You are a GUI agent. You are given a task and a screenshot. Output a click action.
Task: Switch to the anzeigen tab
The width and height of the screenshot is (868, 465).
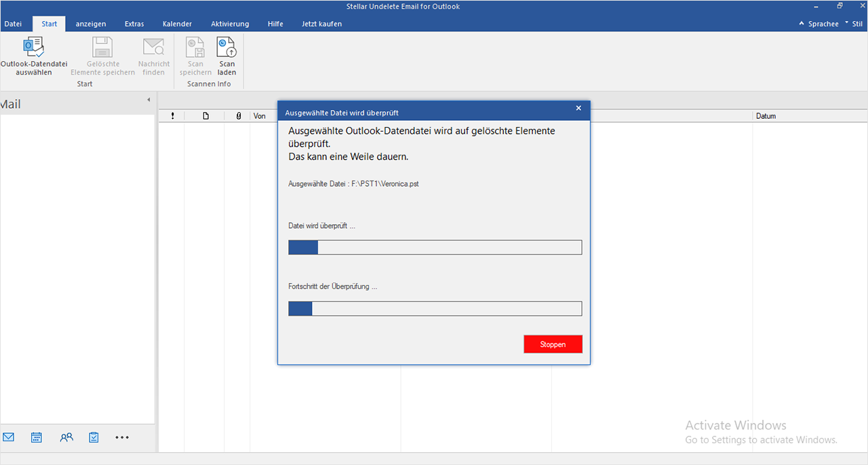point(91,24)
